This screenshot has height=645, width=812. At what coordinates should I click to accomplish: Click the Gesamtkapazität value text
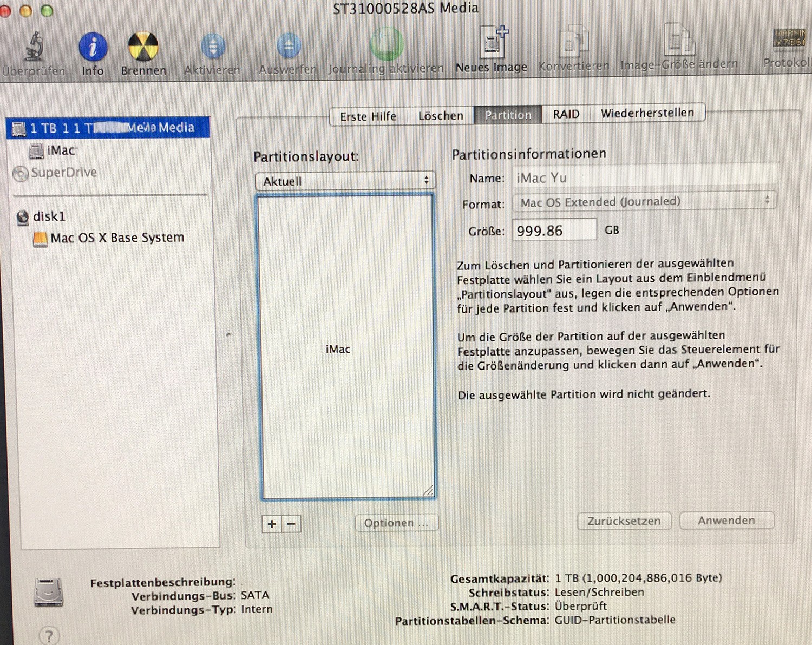pyautogui.click(x=638, y=578)
